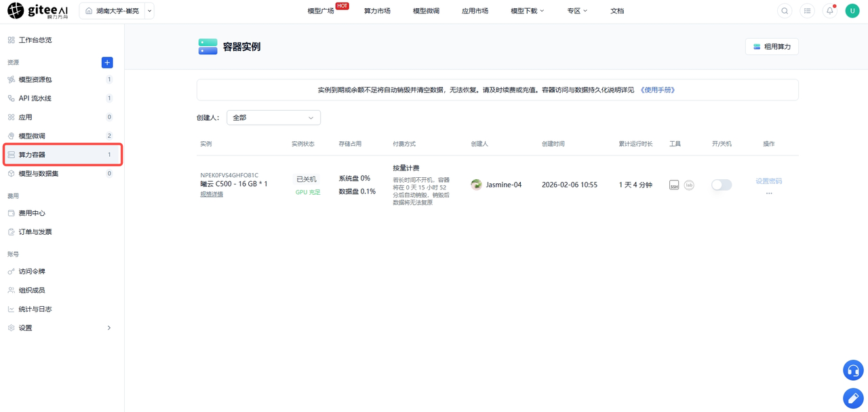This screenshot has width=868, height=412.
Task: Open the task list icon in header
Action: point(807,11)
